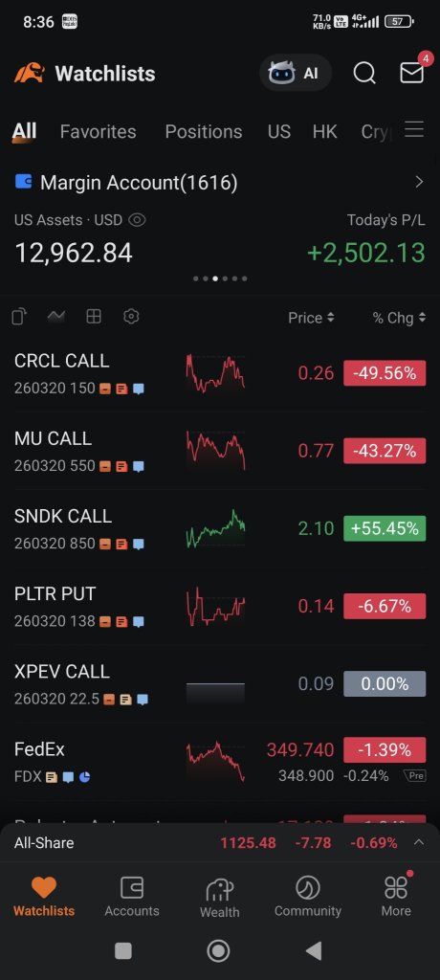
Task: Hide US Assets balance with eye icon
Action: click(137, 220)
